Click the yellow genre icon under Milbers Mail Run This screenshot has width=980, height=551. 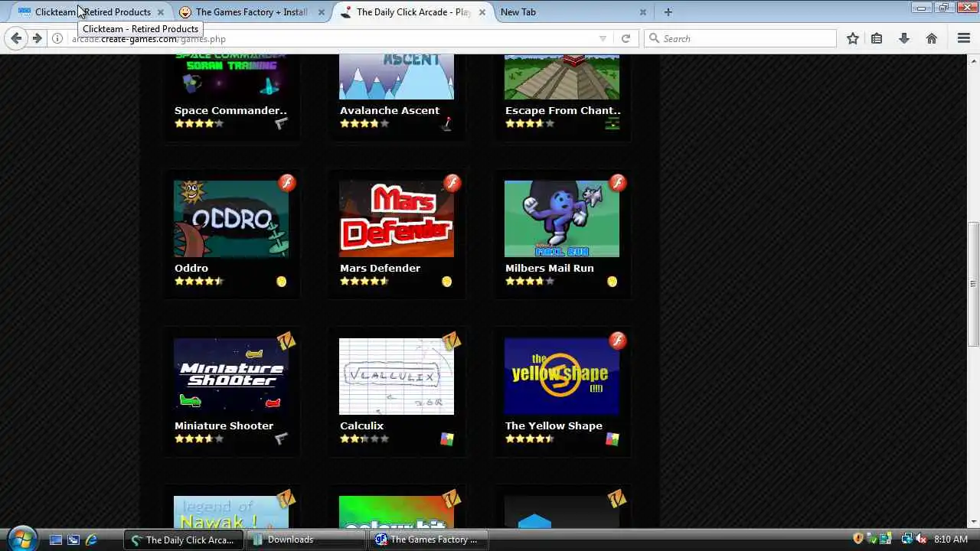pyautogui.click(x=612, y=282)
